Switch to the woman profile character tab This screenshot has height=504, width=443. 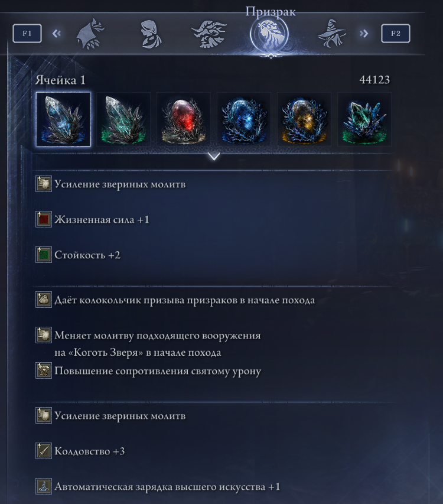pos(151,34)
